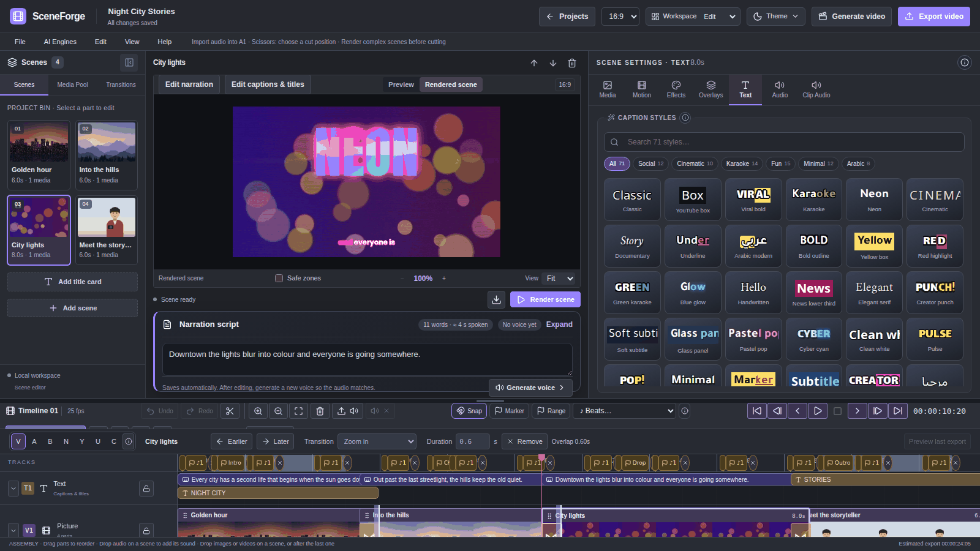Screen dimensions: 980x551
Task: Toggle the Range tool
Action: tap(551, 411)
